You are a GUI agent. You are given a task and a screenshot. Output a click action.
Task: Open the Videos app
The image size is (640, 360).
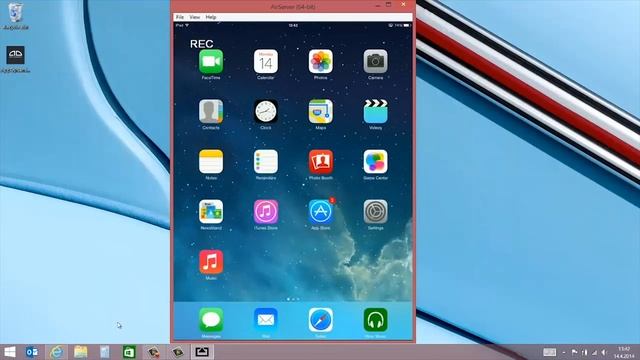pyautogui.click(x=376, y=111)
